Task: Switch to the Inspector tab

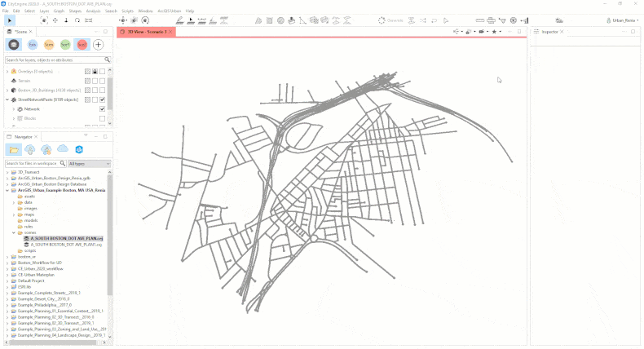Action: [549, 32]
